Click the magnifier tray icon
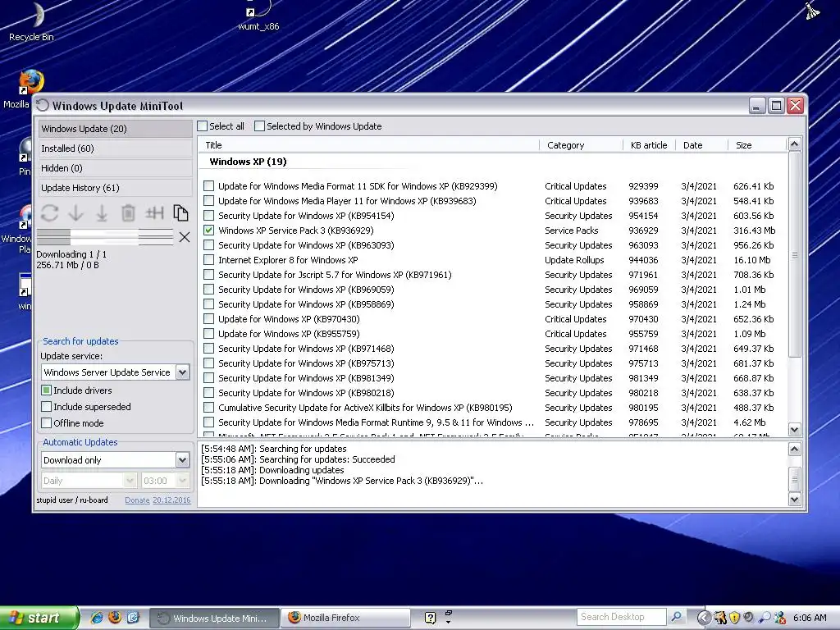The image size is (840, 630). pos(765,618)
